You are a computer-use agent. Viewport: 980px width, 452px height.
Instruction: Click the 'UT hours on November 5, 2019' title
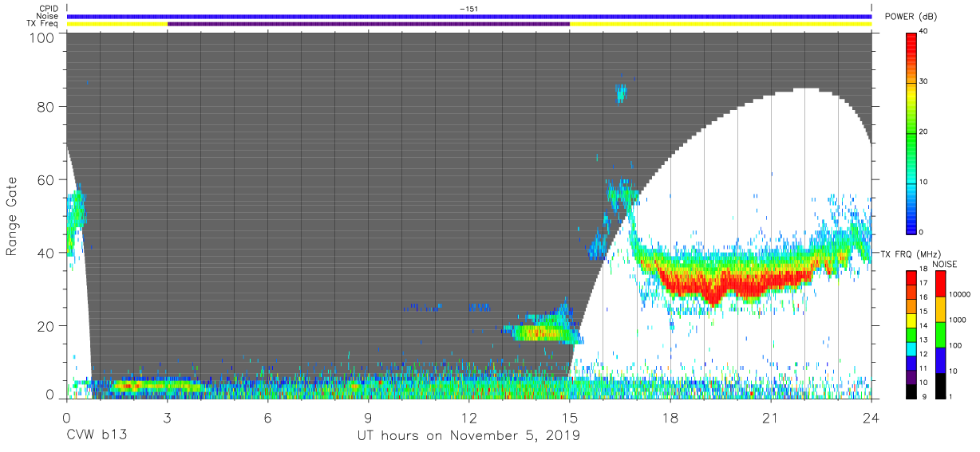click(468, 436)
